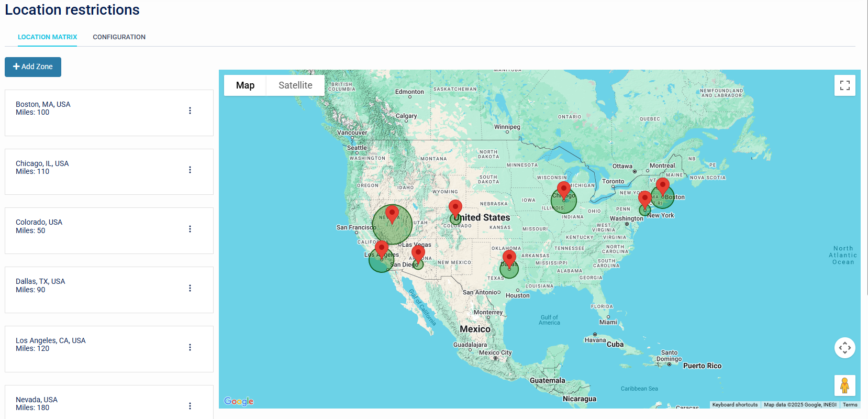Click the Chicago map pin marker
This screenshot has height=419, width=868.
(x=564, y=189)
